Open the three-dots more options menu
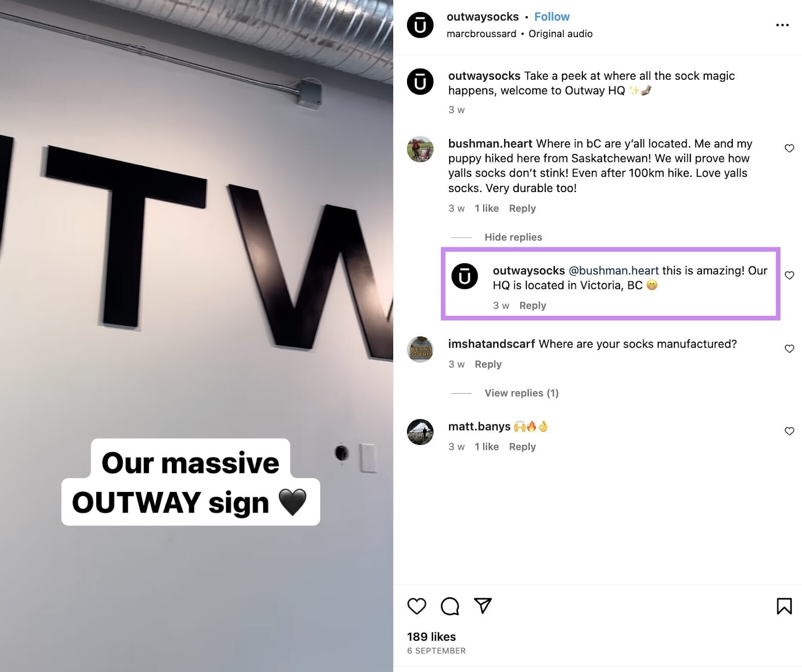The image size is (802, 672). point(782,25)
